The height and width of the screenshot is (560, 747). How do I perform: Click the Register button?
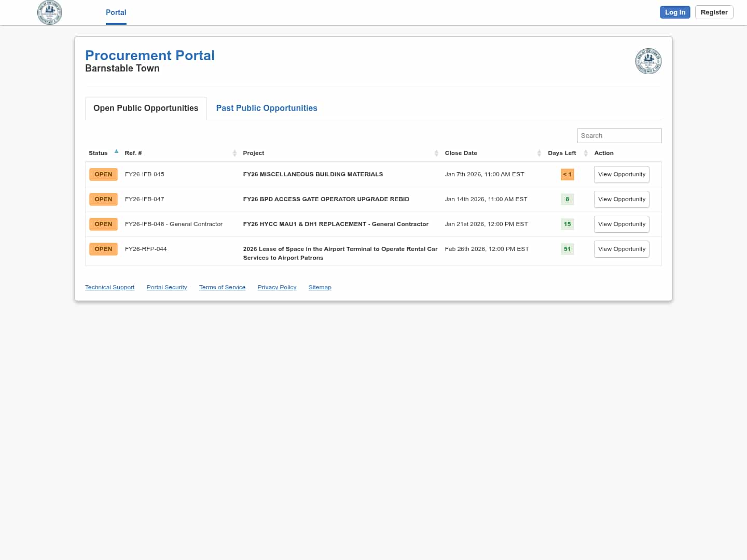pos(714,12)
